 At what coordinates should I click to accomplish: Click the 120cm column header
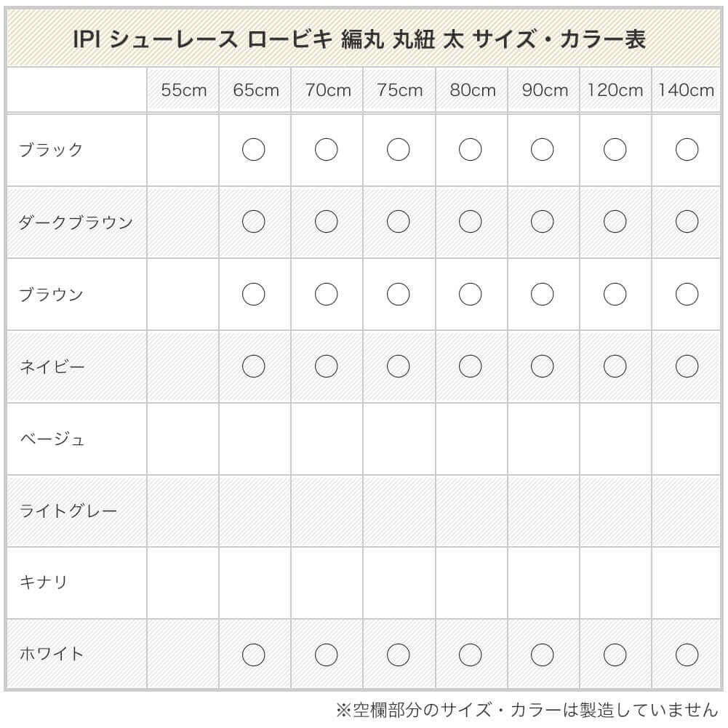tap(615, 90)
